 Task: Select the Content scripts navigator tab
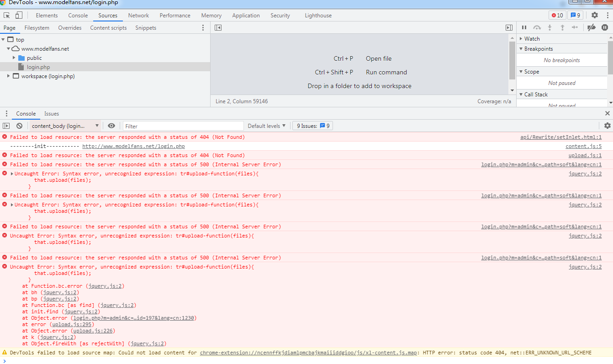pos(108,28)
